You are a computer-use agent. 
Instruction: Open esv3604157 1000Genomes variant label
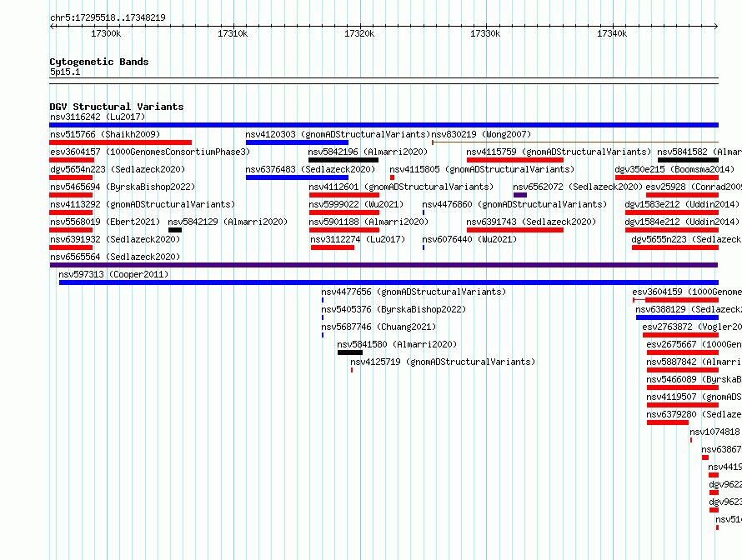150,152
